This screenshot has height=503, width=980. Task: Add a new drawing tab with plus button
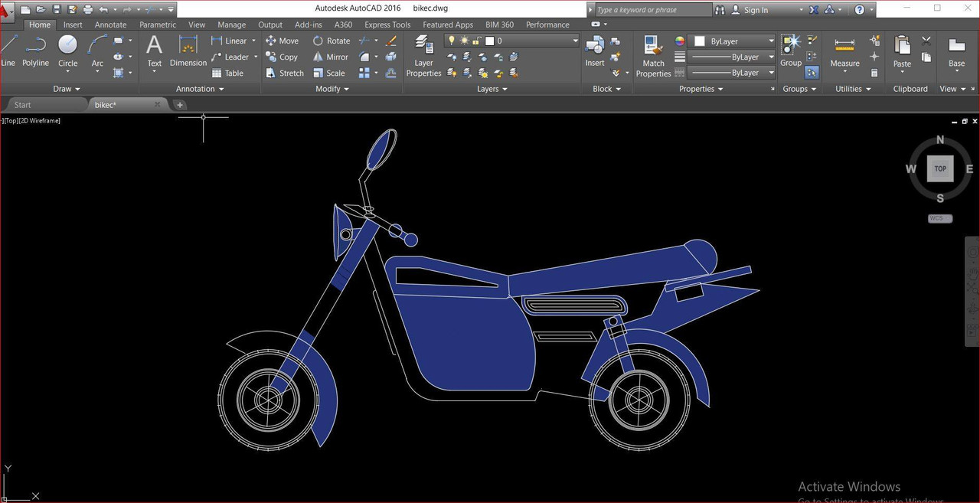180,105
